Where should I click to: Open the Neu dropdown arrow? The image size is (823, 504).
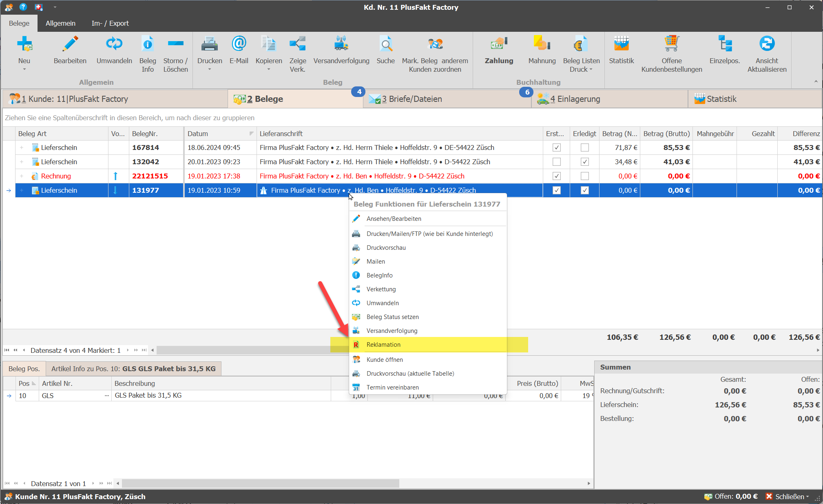point(24,69)
